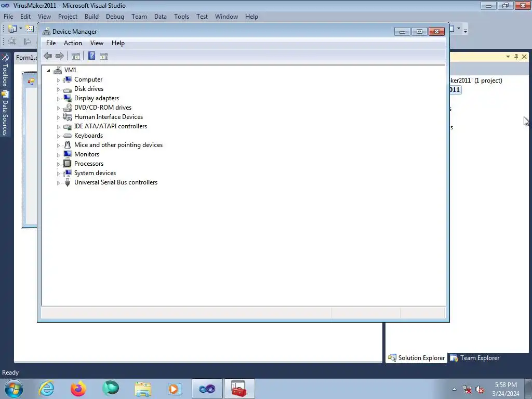Select System devices row text

tap(95, 173)
